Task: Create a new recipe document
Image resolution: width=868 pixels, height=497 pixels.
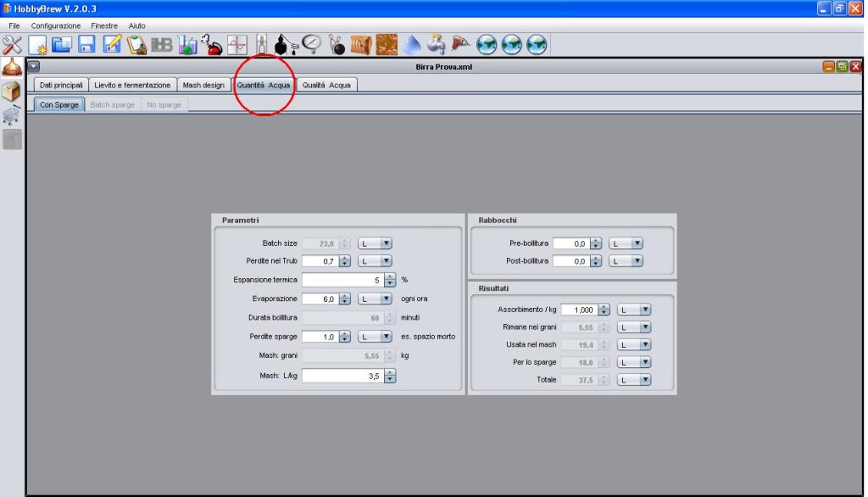Action: [x=37, y=45]
